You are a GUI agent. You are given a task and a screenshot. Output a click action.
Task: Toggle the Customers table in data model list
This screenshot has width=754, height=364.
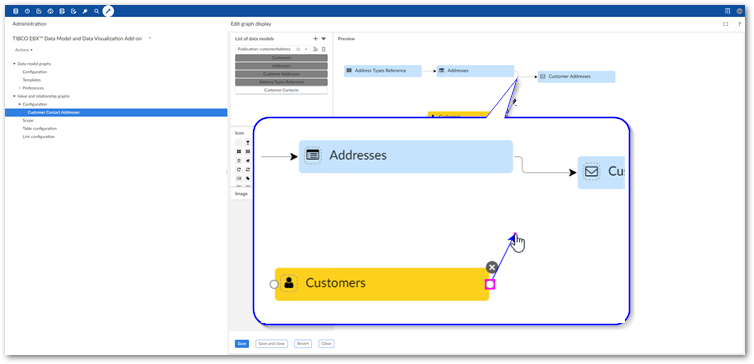281,58
